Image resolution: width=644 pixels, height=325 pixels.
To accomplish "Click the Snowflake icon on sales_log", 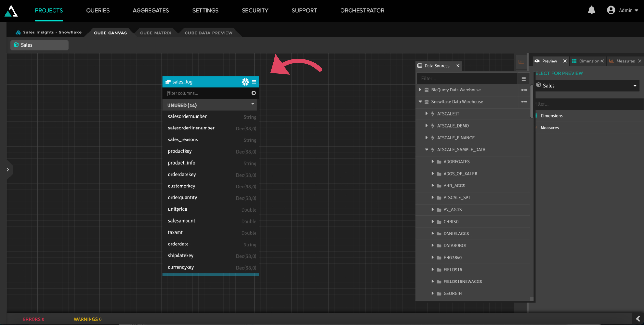I will coord(245,82).
